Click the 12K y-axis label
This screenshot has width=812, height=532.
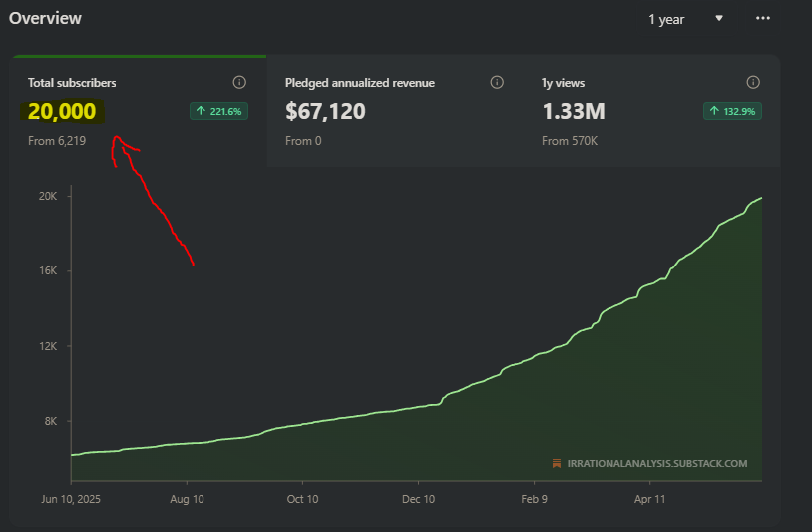click(x=48, y=346)
